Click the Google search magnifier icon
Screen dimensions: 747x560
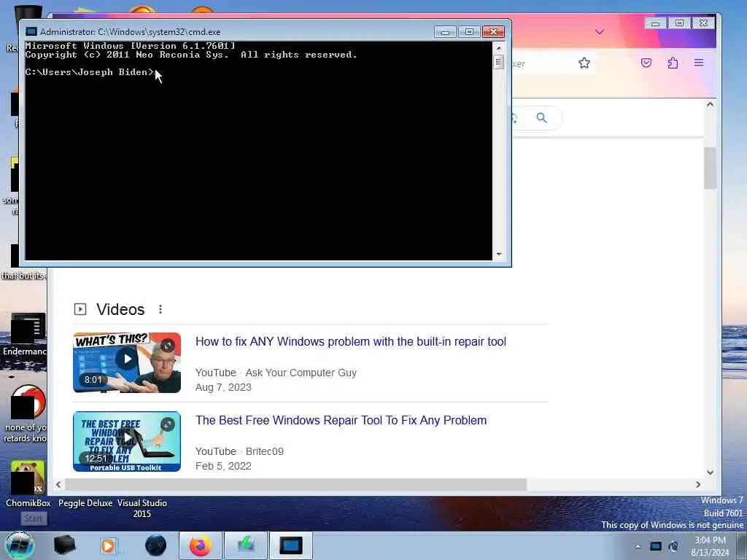(x=542, y=117)
